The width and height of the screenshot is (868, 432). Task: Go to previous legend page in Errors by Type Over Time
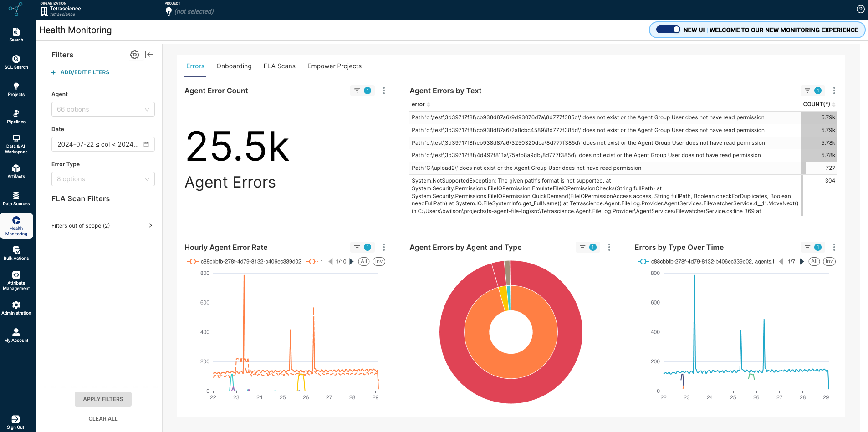[781, 261]
